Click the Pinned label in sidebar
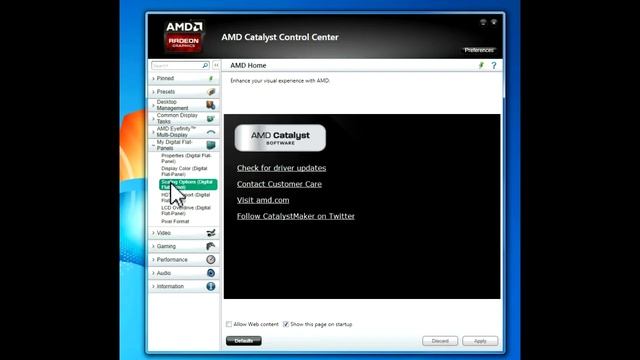The width and height of the screenshot is (640, 360). pyautogui.click(x=165, y=78)
